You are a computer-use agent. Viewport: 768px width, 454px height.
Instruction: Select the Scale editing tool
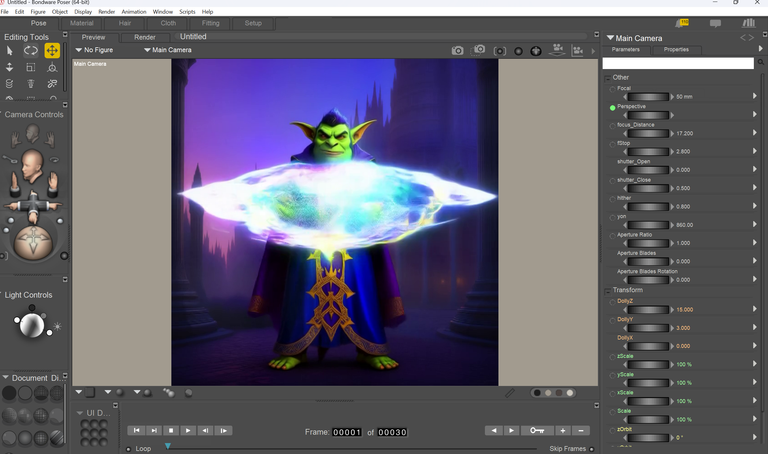click(31, 68)
